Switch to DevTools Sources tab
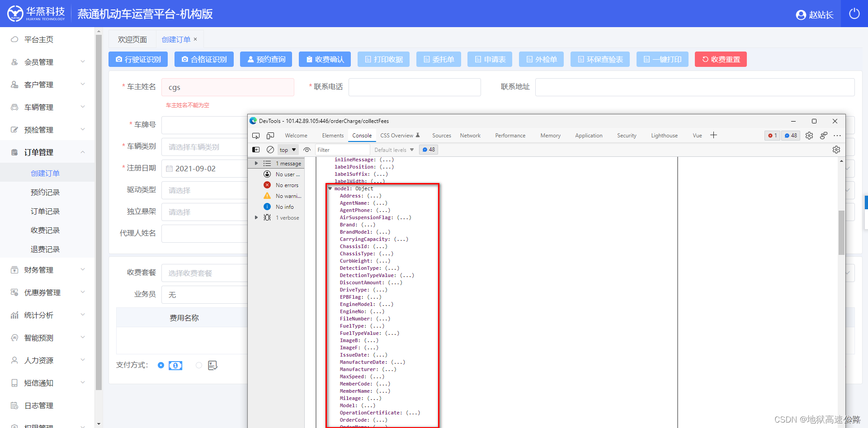 pyautogui.click(x=442, y=136)
